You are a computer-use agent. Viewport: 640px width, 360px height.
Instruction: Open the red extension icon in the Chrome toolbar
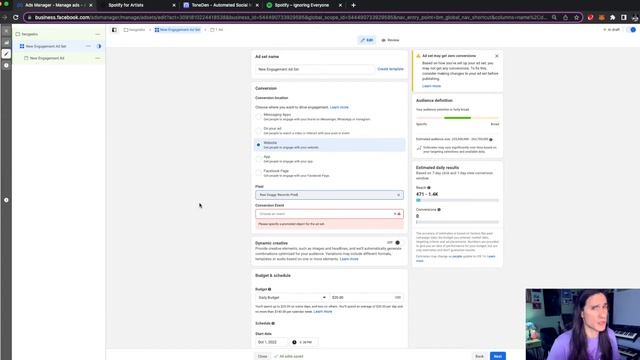pos(590,18)
